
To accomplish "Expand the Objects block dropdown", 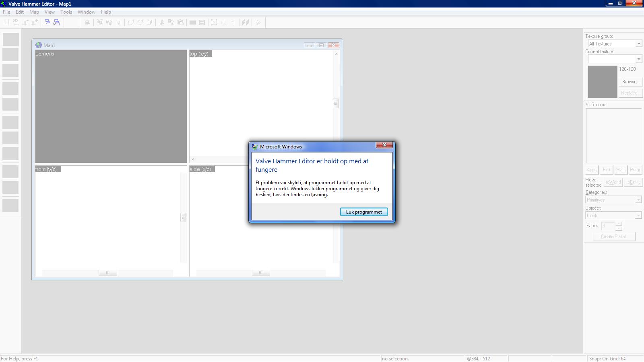I will [638, 216].
